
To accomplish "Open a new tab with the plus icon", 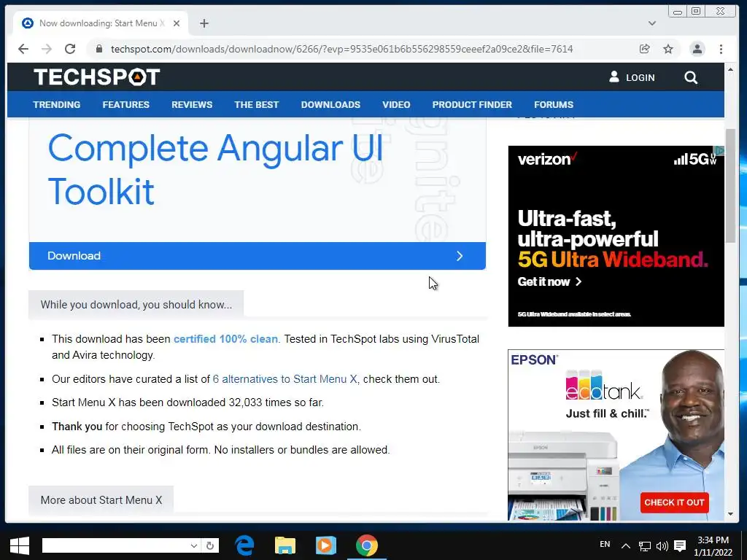I will pos(204,23).
